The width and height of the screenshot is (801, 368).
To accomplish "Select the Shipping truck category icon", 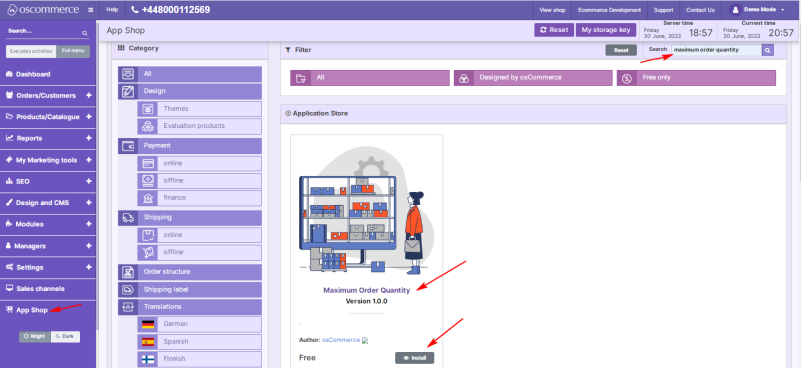I will tap(128, 217).
